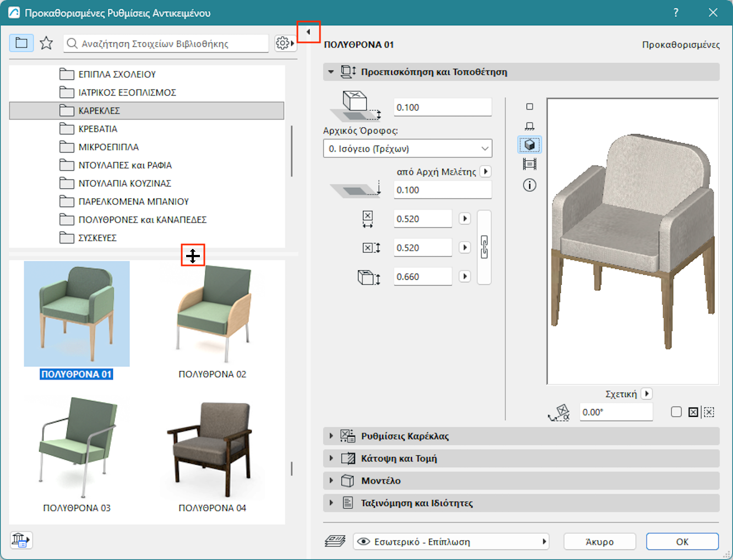
Task: Select ΠΟΛΥΘΡΟΝΕΣ και ΚΑΝΑΠΕΔΕΣ folder
Action: pos(142,220)
